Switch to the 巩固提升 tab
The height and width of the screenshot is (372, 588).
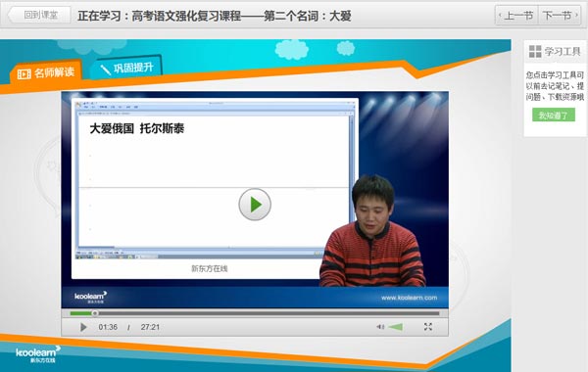(x=126, y=68)
